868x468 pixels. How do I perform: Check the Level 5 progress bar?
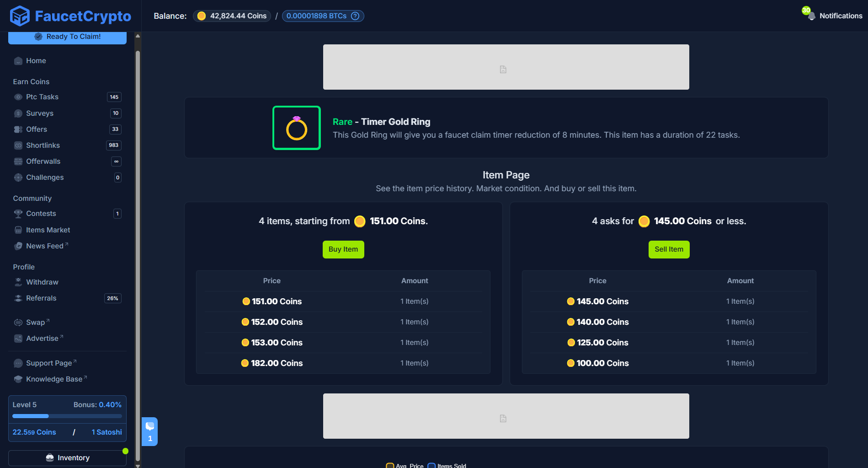point(67,416)
